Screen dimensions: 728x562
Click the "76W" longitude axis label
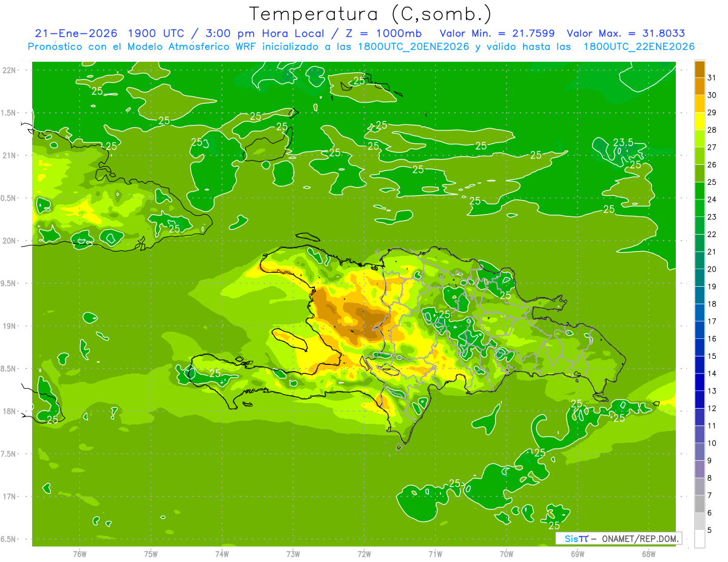click(x=79, y=554)
